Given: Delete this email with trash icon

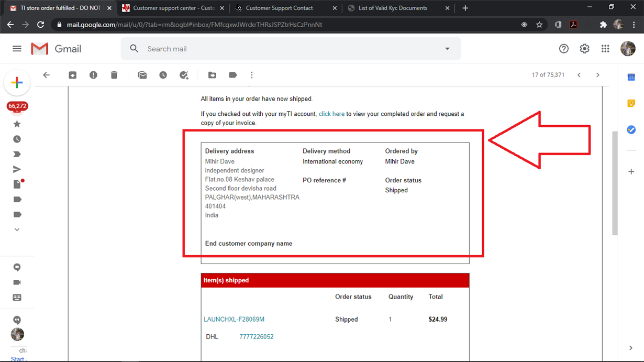Looking at the screenshot, I should (114, 75).
